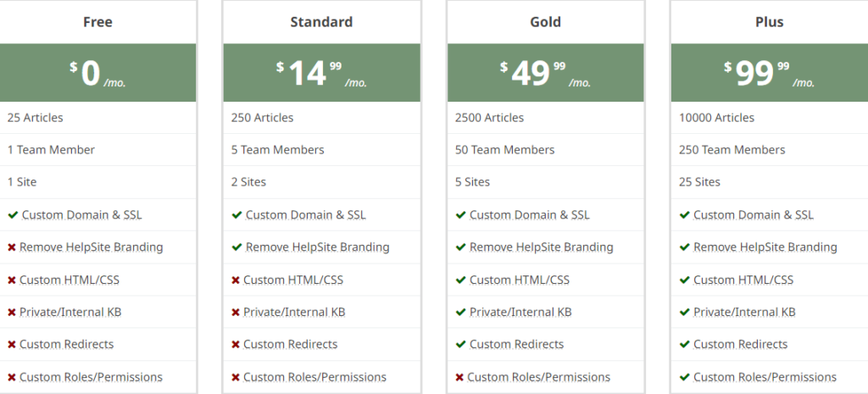Click the $14.99/mo. Standard price banner
Viewport: 868px width, 394px height.
pos(321,74)
